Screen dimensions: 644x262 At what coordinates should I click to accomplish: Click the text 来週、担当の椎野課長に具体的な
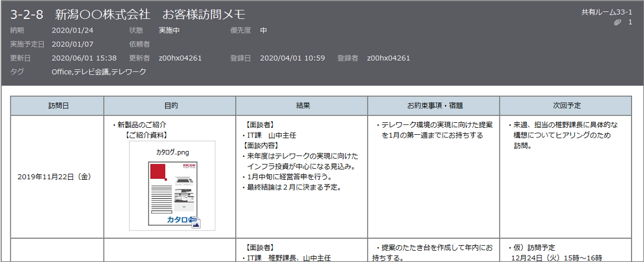pos(562,125)
